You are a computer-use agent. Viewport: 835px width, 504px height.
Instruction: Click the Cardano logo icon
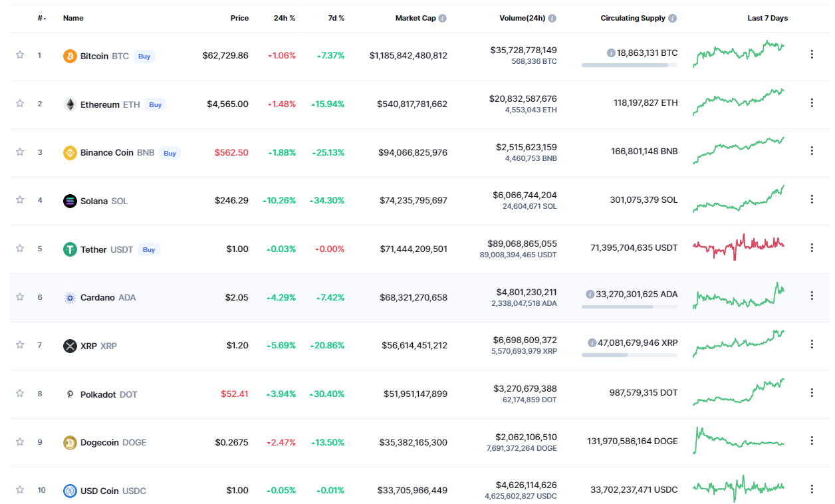click(70, 298)
